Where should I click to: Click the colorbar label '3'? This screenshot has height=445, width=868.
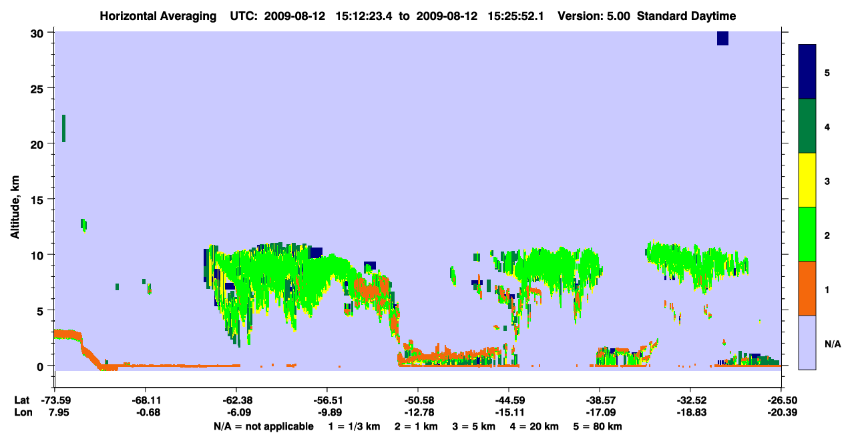coord(827,180)
